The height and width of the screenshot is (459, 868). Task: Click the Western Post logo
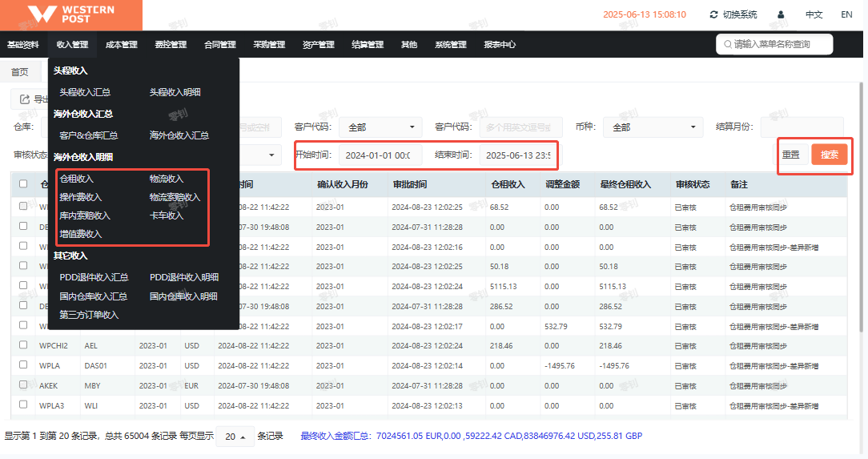[x=71, y=15]
